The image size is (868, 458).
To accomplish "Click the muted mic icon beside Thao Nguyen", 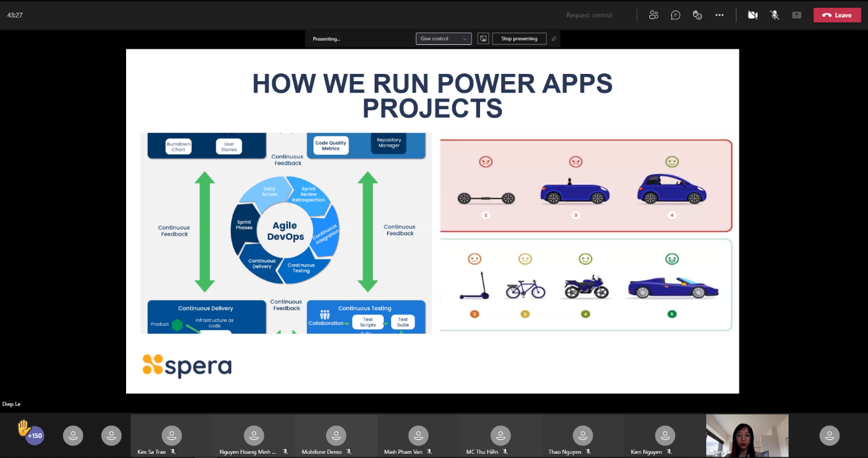I will click(588, 452).
